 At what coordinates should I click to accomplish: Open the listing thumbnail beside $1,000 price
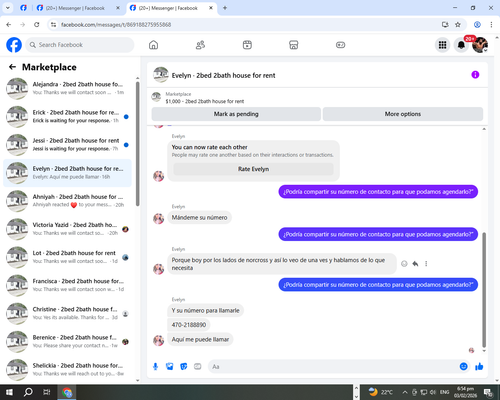[x=156, y=97]
